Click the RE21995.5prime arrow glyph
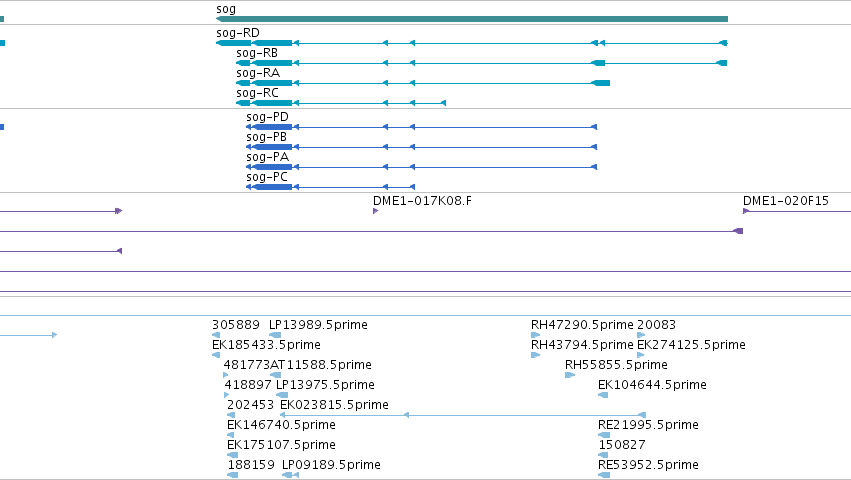The height and width of the screenshot is (480, 851). 604,435
